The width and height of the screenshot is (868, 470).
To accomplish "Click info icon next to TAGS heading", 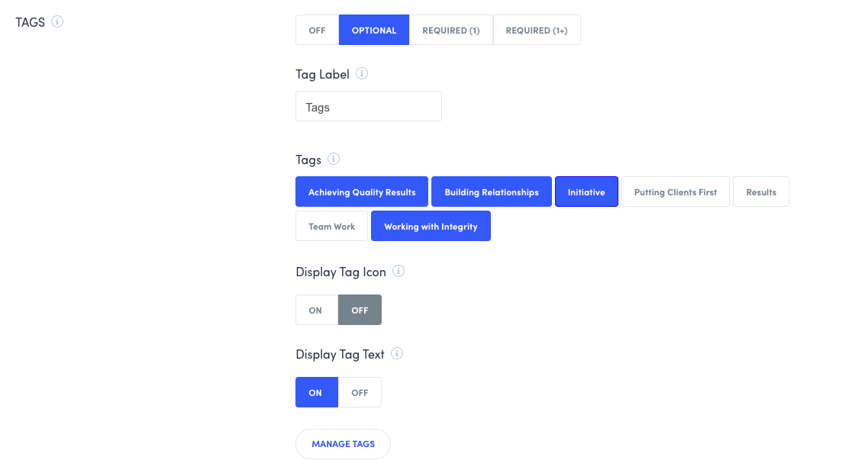I will tap(57, 22).
